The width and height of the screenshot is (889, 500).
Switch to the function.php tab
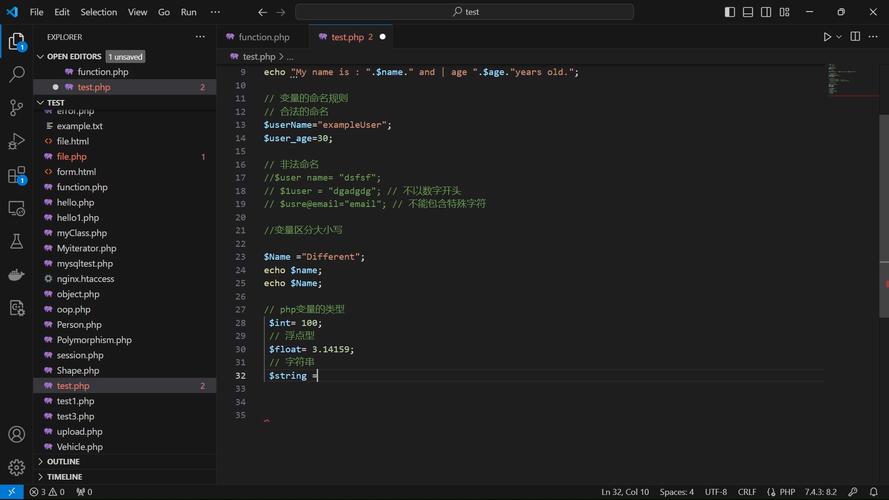tap(264, 37)
